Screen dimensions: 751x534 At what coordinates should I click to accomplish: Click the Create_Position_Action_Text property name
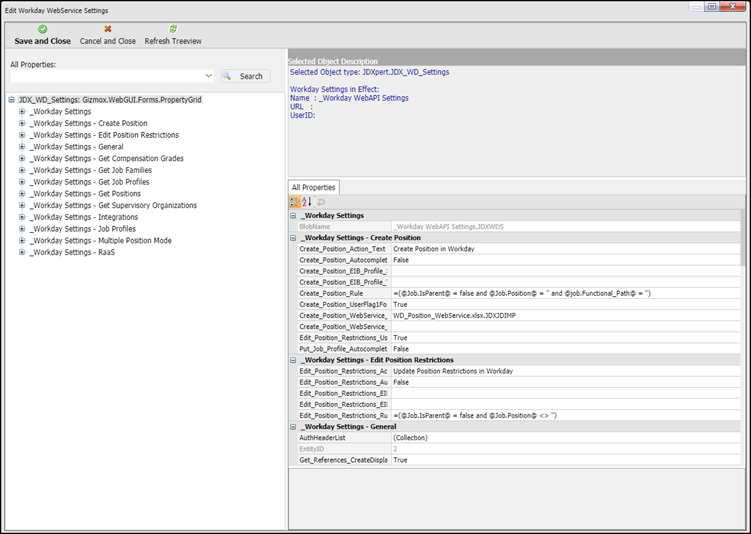pos(342,249)
